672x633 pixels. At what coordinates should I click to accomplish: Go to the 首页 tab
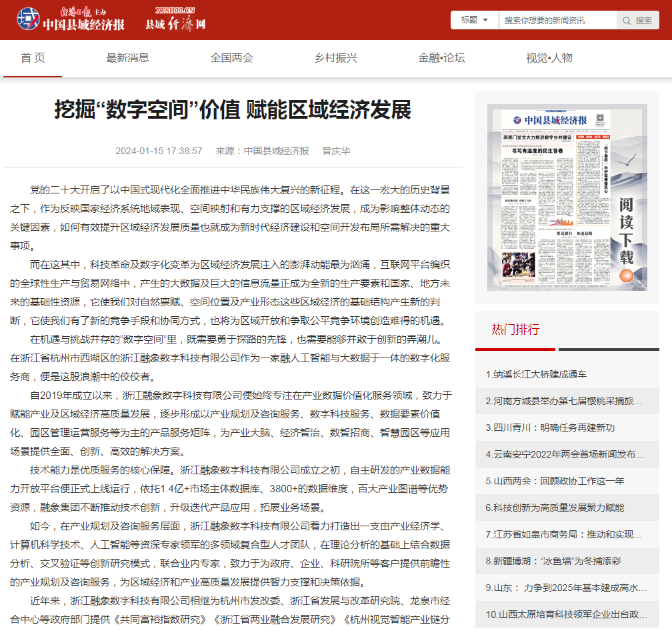pos(33,58)
